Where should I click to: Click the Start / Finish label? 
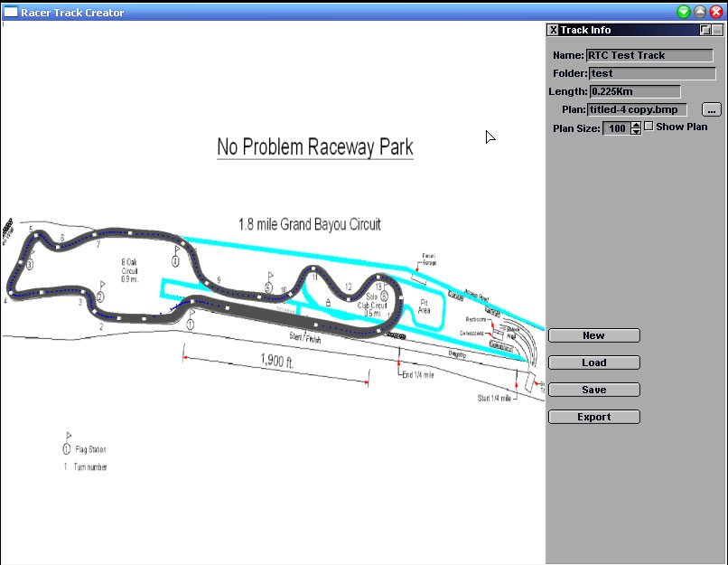[x=305, y=337]
